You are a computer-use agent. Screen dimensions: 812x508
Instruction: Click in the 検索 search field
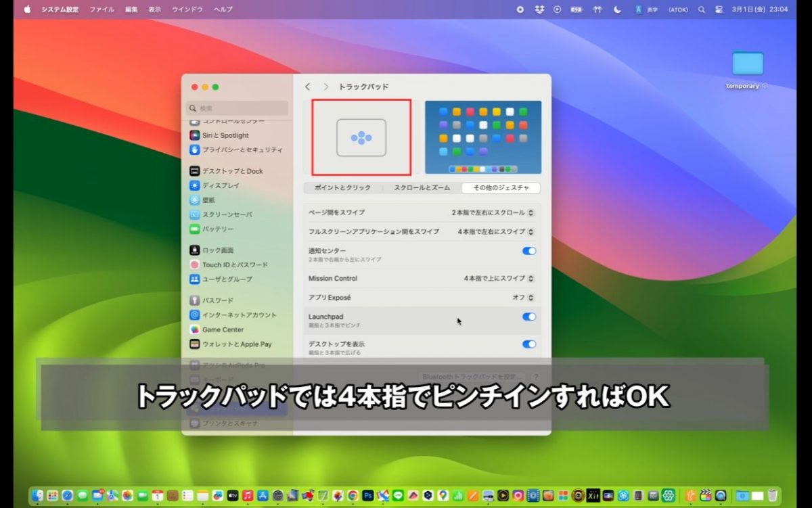pos(238,108)
